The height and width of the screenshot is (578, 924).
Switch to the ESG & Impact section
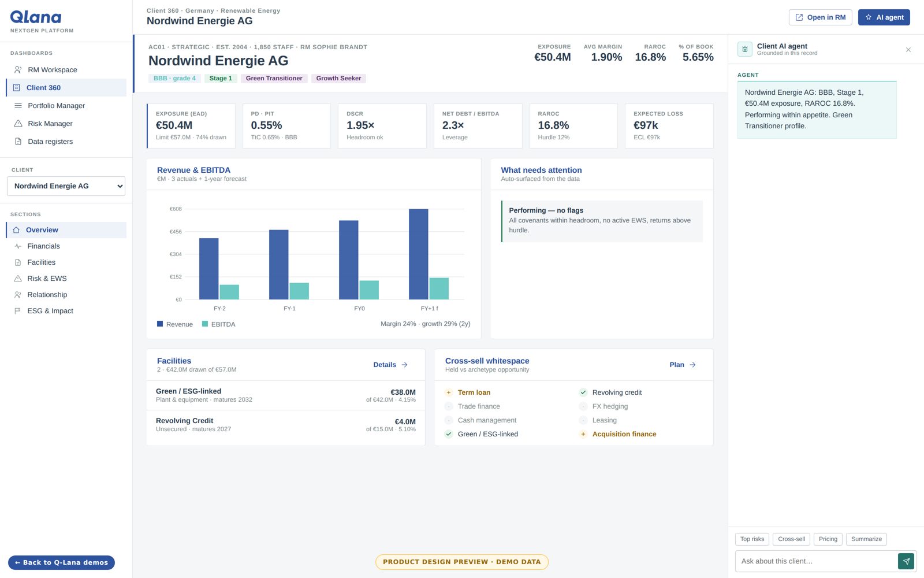pyautogui.click(x=66, y=311)
